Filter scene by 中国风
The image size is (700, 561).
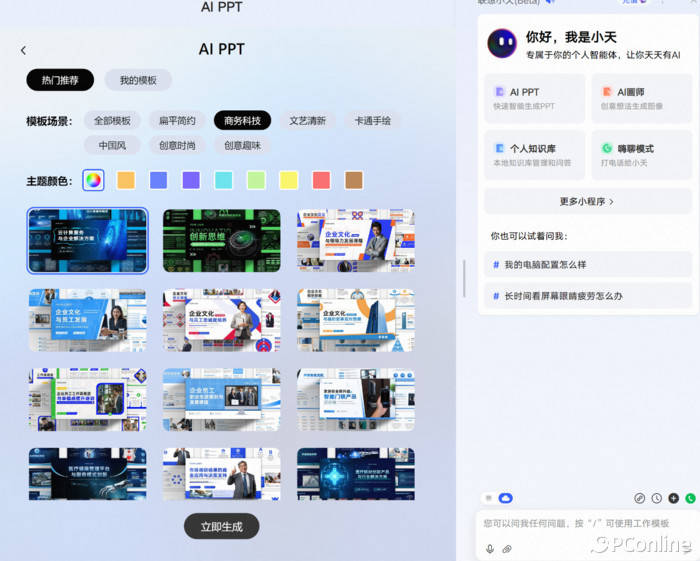pyautogui.click(x=112, y=145)
